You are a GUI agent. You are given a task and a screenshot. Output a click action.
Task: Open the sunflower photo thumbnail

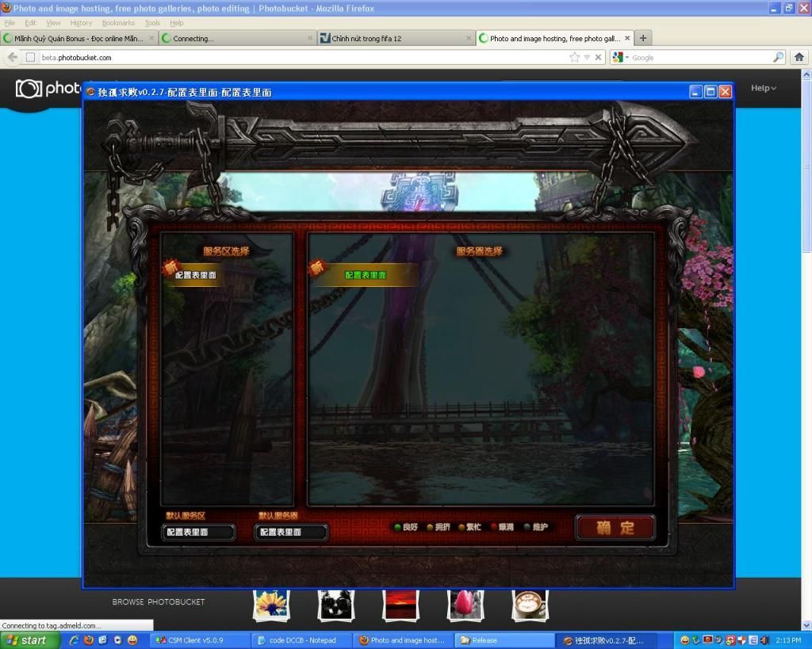click(271, 605)
